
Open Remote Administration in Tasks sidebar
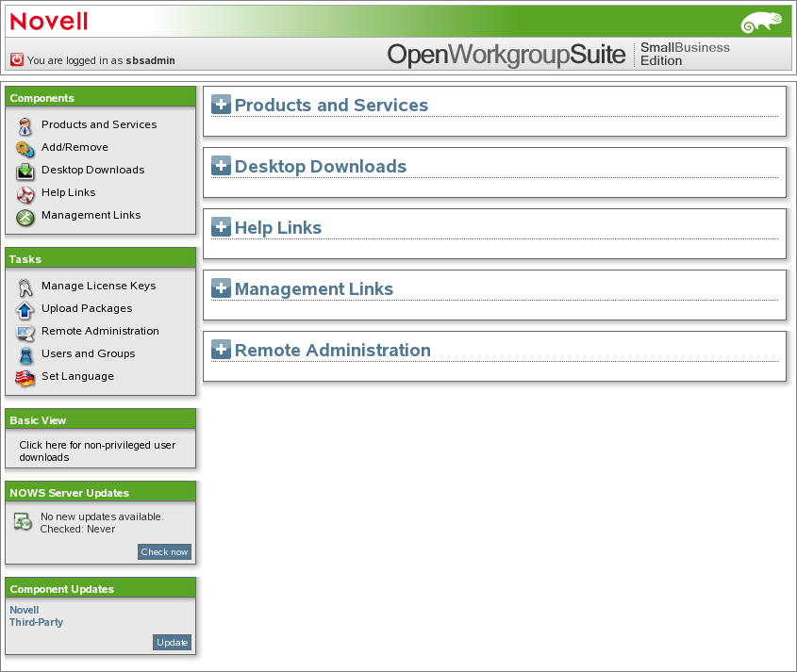[x=100, y=331]
